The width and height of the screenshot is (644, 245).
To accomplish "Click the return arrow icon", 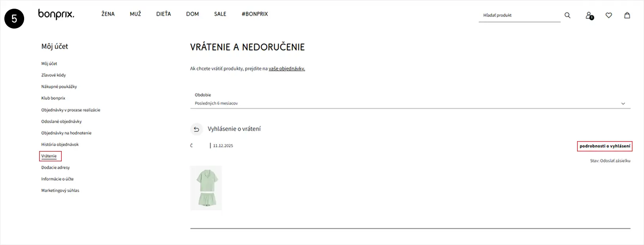I will 196,129.
